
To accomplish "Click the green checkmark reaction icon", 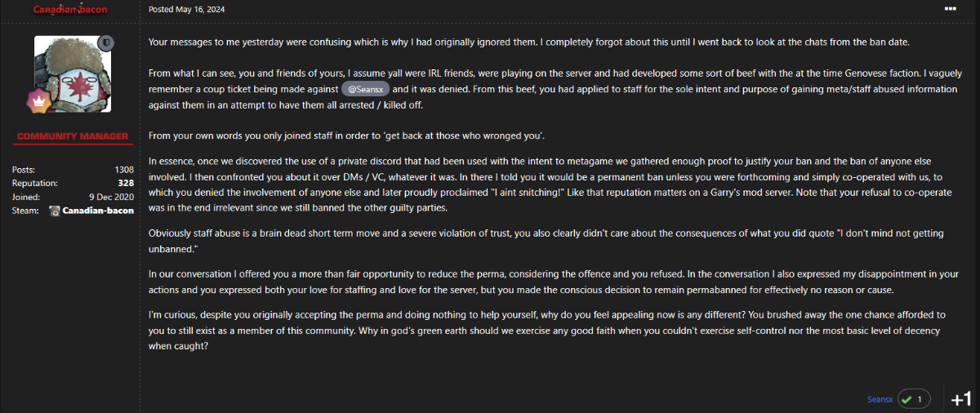I will coord(906,399).
